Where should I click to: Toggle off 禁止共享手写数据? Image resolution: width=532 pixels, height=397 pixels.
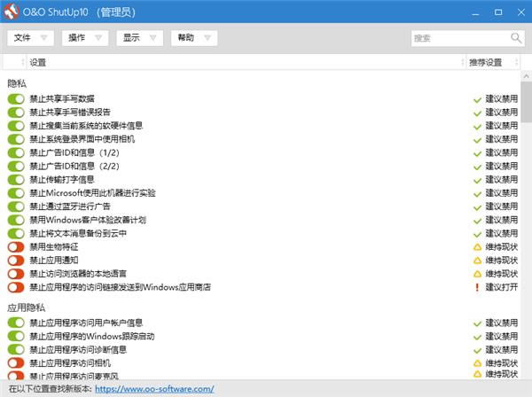[16, 98]
